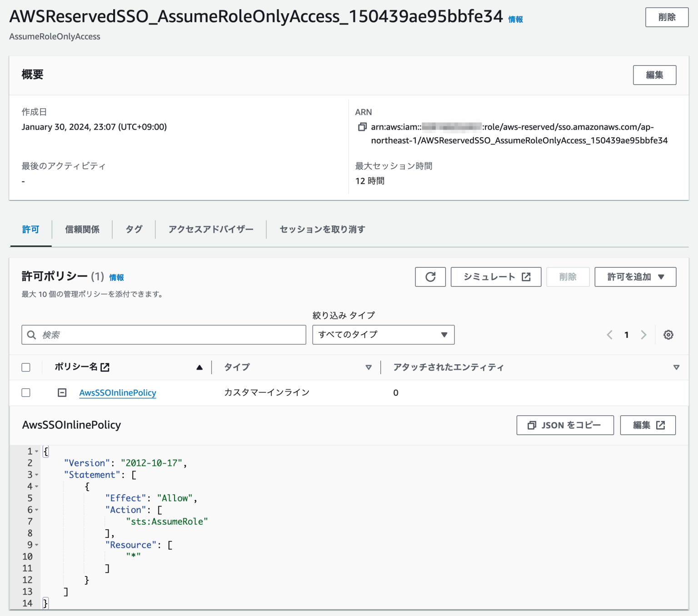Click the JSON をコピー copy icon
698x616 pixels.
[x=532, y=425]
